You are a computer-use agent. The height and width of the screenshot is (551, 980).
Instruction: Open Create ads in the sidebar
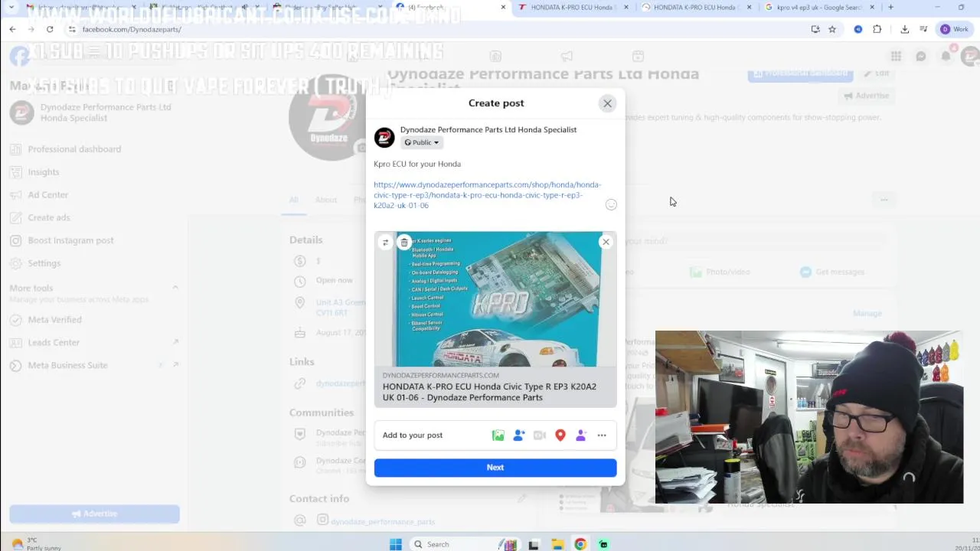click(49, 218)
